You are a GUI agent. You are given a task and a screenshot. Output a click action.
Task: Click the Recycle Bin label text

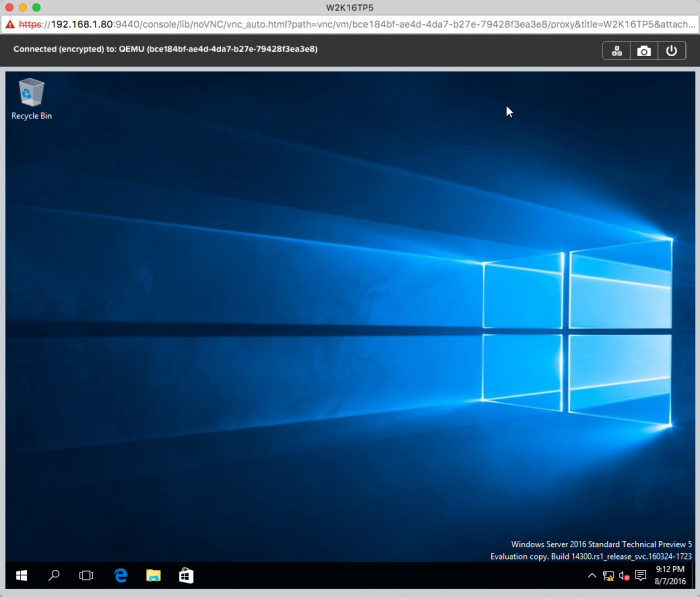tap(31, 116)
